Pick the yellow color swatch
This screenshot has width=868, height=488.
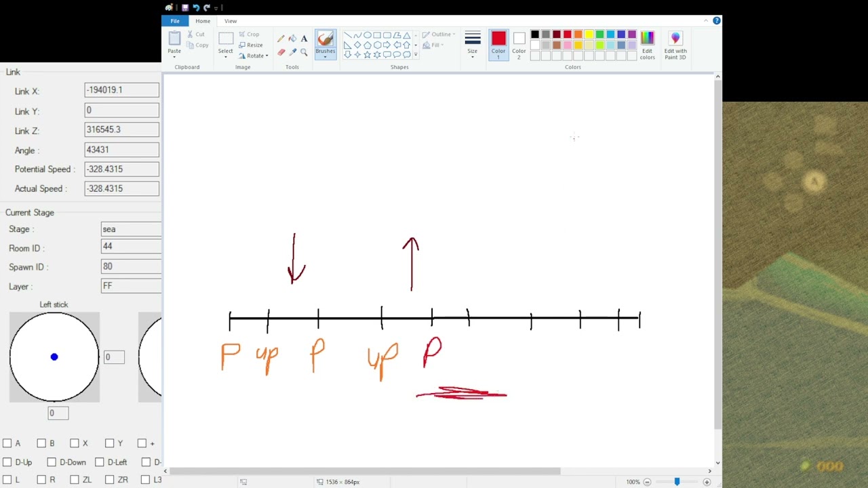click(x=589, y=35)
